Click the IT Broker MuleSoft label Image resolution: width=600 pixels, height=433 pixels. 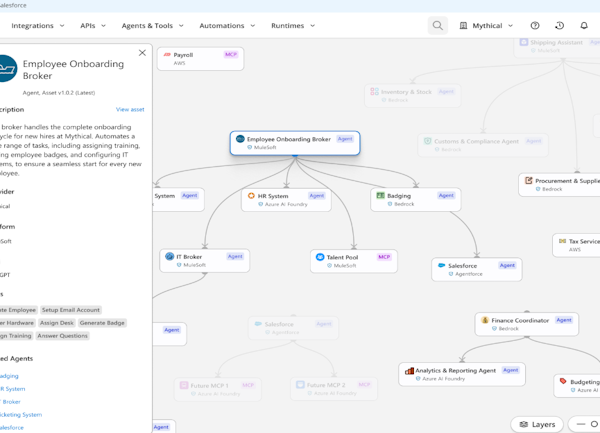point(194,265)
